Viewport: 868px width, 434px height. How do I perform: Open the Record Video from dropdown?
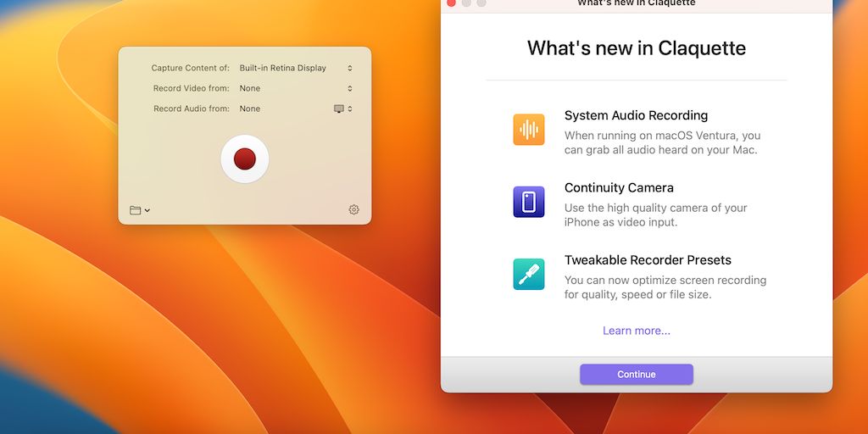click(x=349, y=88)
